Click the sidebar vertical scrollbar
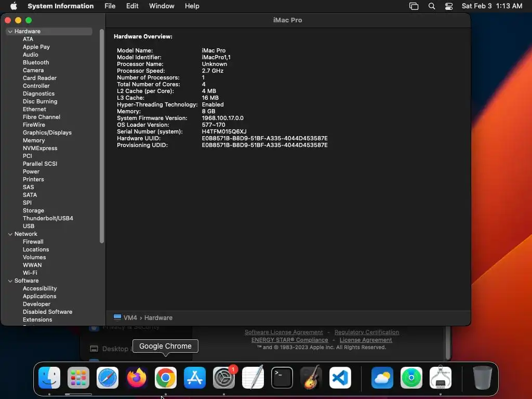Image resolution: width=532 pixels, height=399 pixels. point(102,136)
